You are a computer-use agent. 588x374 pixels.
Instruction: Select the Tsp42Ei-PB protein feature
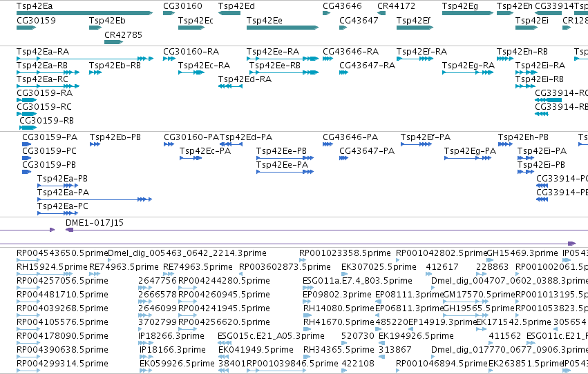(526, 173)
